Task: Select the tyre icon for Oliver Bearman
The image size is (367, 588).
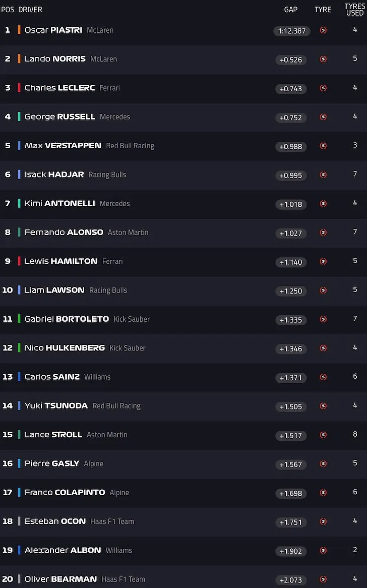Action: (323, 579)
